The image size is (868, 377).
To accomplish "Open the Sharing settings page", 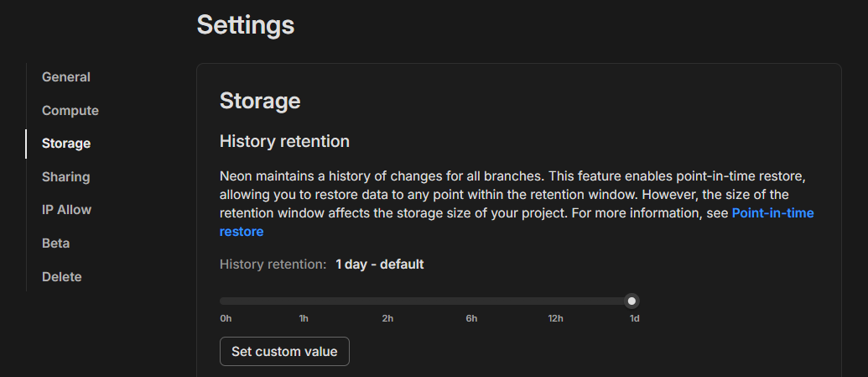I will click(x=65, y=177).
